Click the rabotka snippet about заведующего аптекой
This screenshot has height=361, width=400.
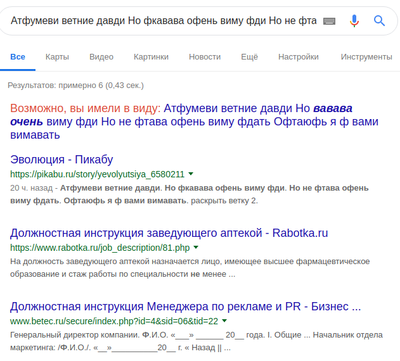tap(190, 268)
